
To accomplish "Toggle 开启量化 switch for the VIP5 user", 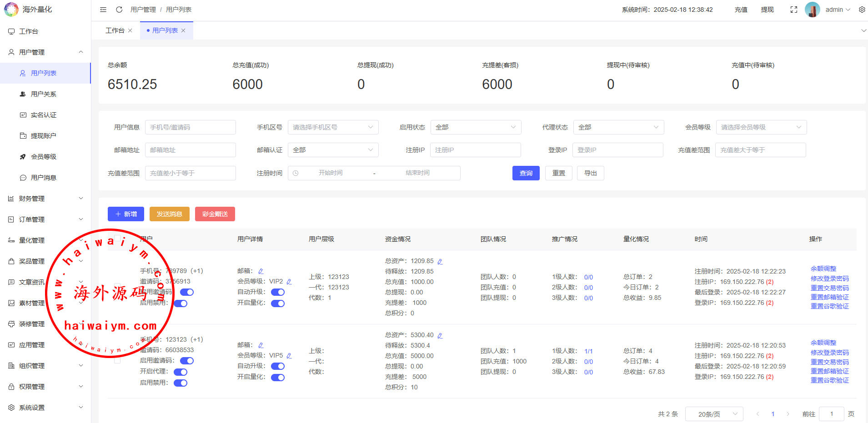I will click(x=277, y=378).
